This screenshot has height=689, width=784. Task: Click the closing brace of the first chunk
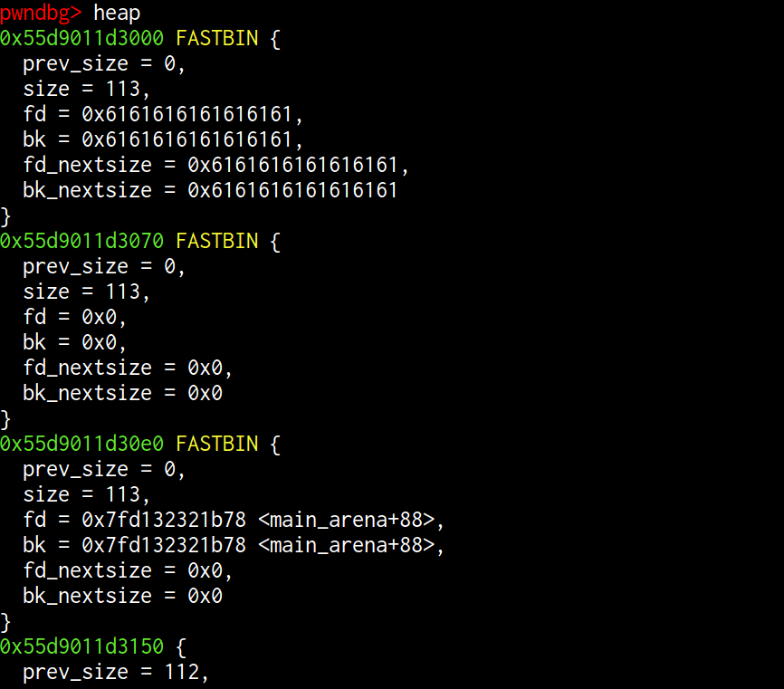tap(5, 215)
